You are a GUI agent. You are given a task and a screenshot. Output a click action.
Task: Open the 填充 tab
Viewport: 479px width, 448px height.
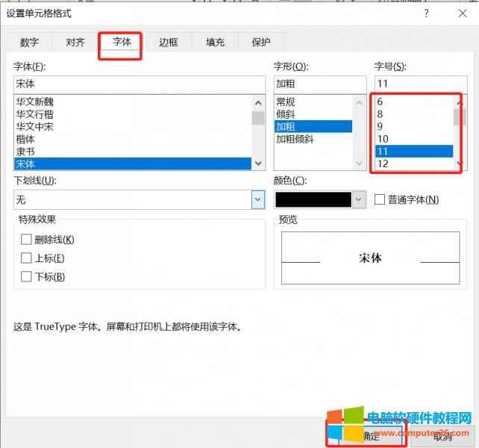pyautogui.click(x=215, y=42)
